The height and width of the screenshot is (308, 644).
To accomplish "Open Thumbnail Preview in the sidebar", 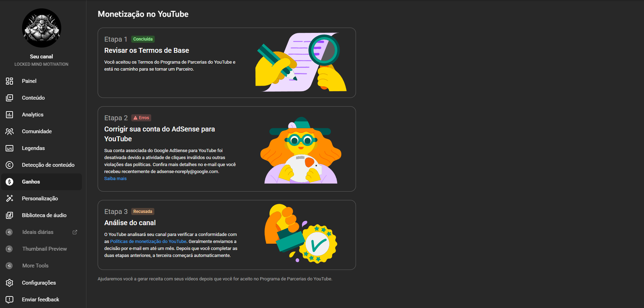I will coord(42,249).
